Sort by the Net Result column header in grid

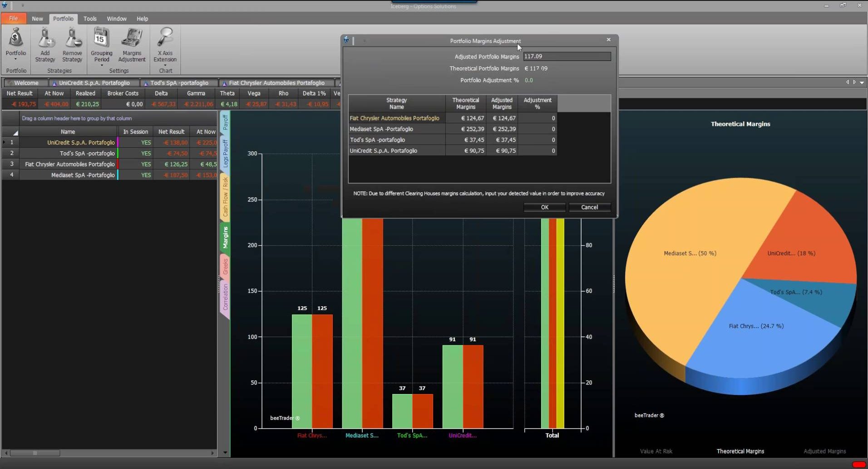(x=171, y=132)
